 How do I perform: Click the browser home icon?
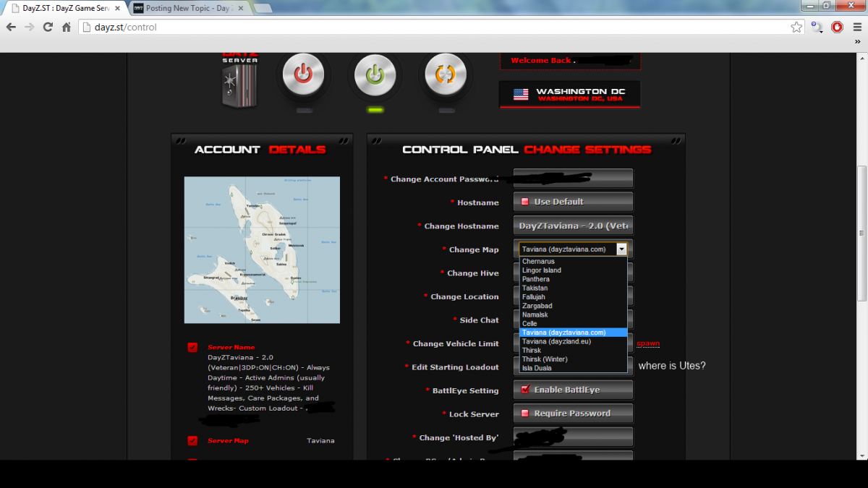67,27
